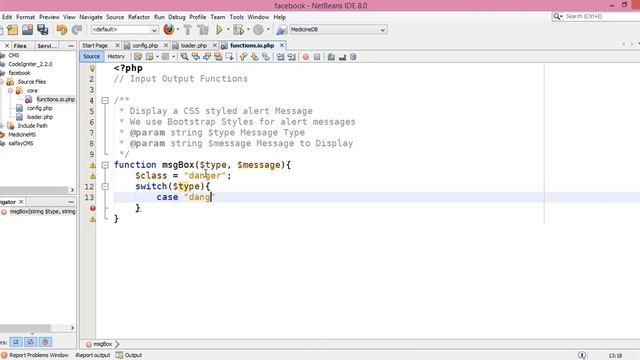Viewport: 640px width, 360px height.
Task: Collapse the core folder in tree
Action: pyautogui.click(x=11, y=91)
